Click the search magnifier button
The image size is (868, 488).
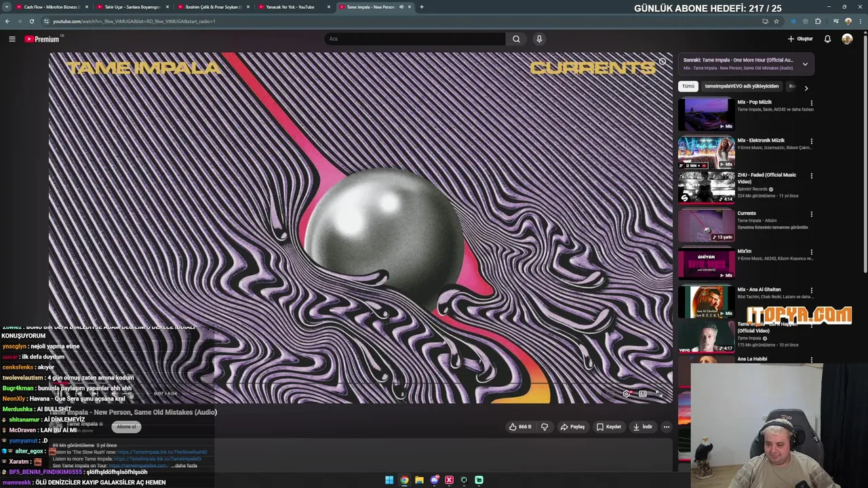click(x=516, y=39)
